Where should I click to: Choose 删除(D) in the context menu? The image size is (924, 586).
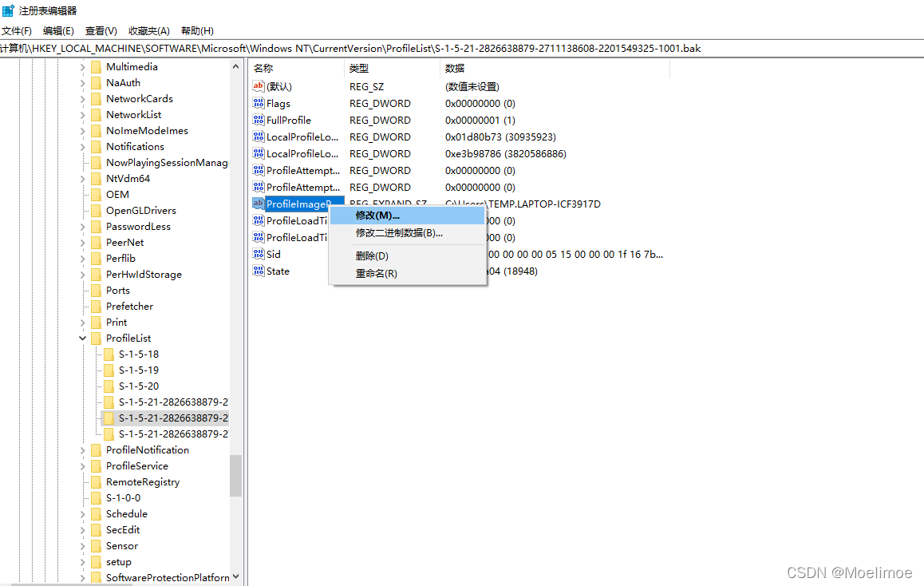click(x=407, y=255)
